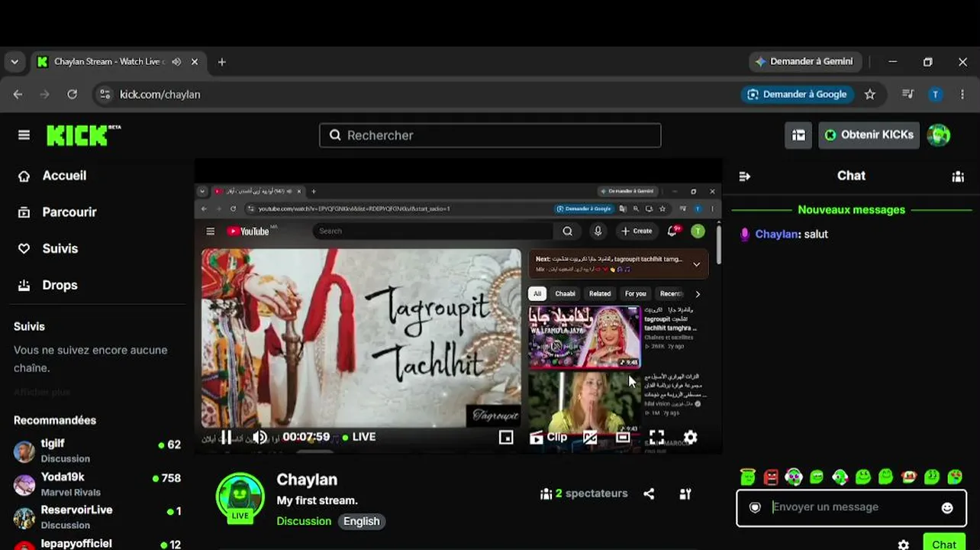980x550 pixels.
Task: Click Demander à Gemini button
Action: coord(805,62)
